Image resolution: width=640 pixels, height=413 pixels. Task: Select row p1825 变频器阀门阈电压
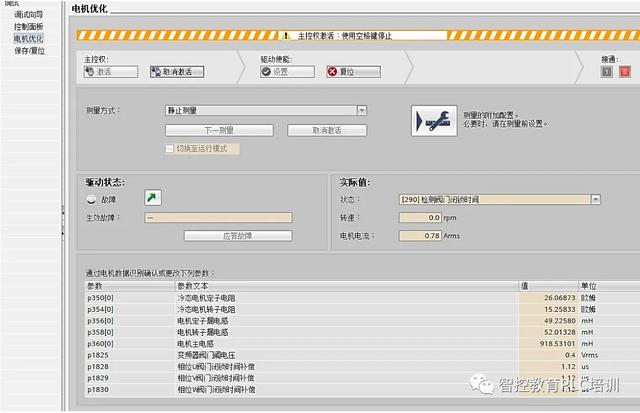[362, 355]
